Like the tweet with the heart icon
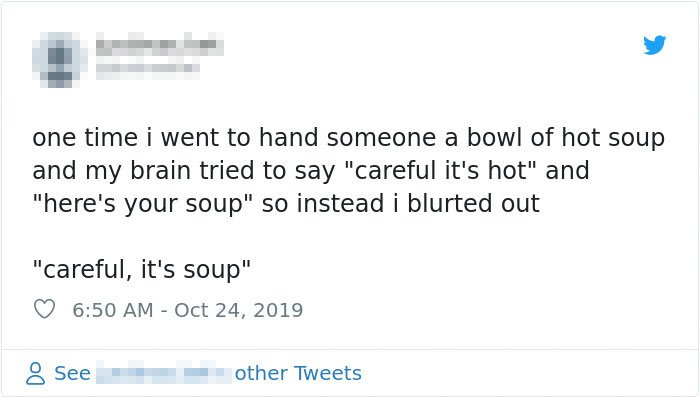This screenshot has height=398, width=700. click(45, 309)
